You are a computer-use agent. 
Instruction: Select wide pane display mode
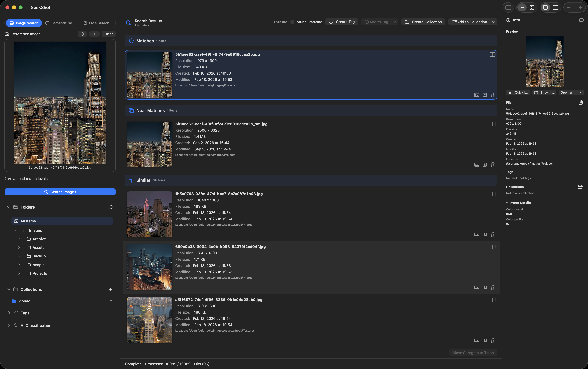pyautogui.click(x=555, y=8)
